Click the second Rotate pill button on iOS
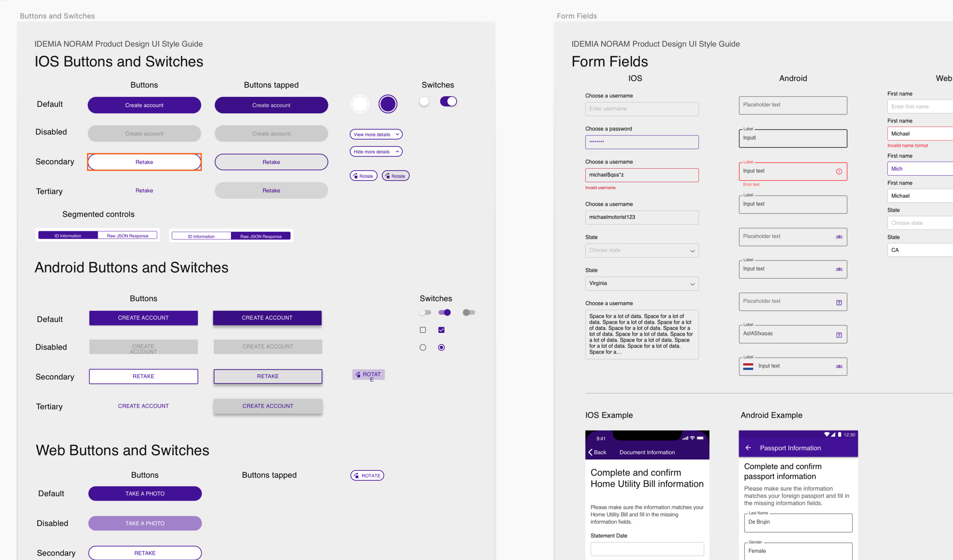This screenshot has width=953, height=560. pyautogui.click(x=395, y=176)
